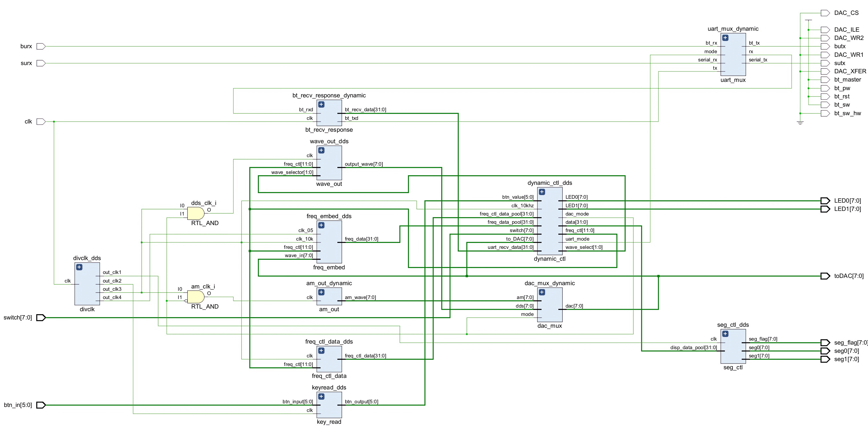The image size is (868, 433).
Task: Expand the am_out block plus icon
Action: [321, 292]
